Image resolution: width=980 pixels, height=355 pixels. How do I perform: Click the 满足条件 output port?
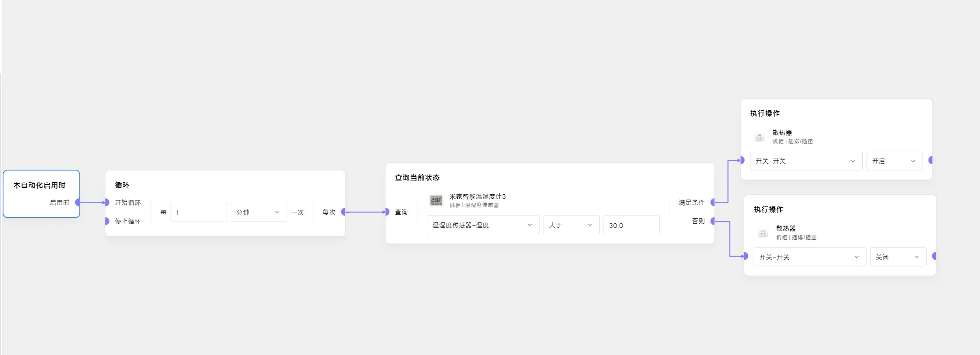(x=713, y=202)
